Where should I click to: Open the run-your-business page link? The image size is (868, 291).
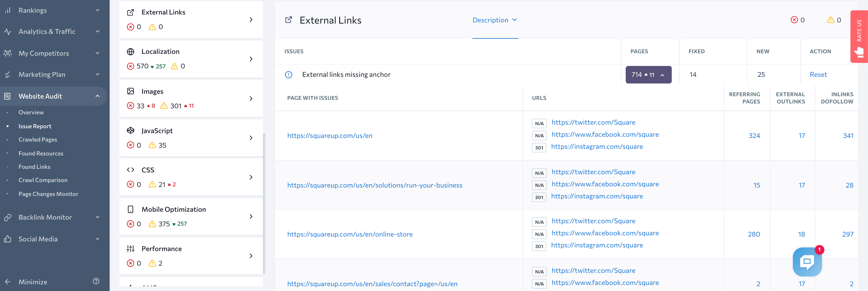pos(375,185)
